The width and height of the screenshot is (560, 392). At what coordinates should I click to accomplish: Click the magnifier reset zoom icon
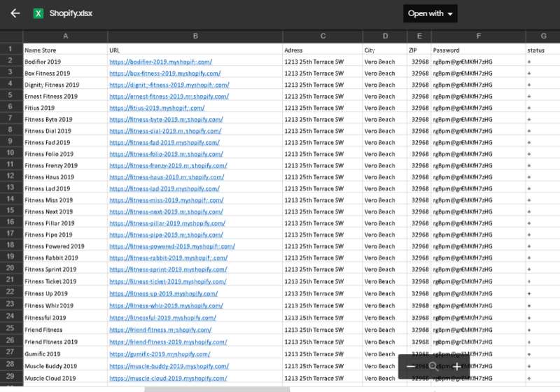click(x=434, y=367)
